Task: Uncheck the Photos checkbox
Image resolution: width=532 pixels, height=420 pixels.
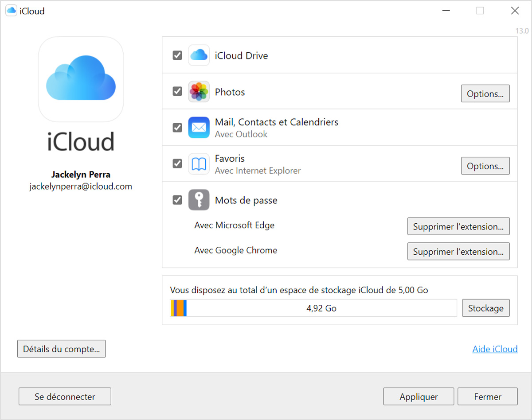Action: (177, 91)
